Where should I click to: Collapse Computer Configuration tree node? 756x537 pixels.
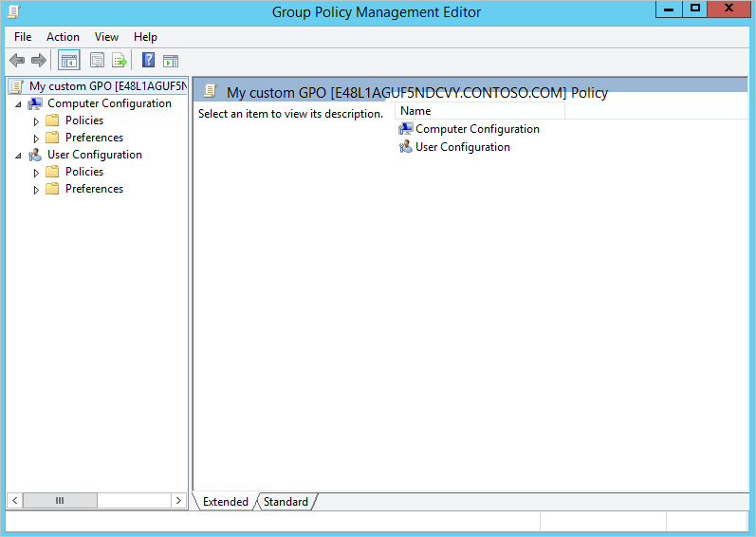[18, 104]
